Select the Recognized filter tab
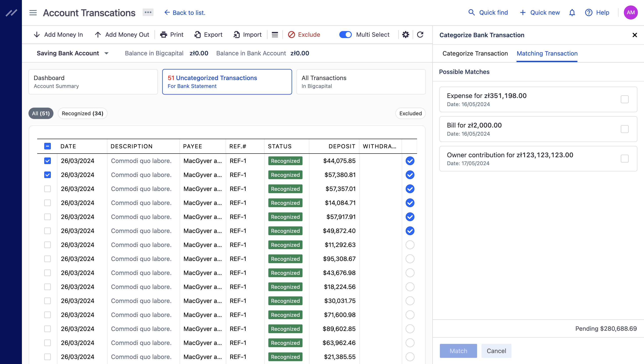644x364 pixels. [82, 114]
